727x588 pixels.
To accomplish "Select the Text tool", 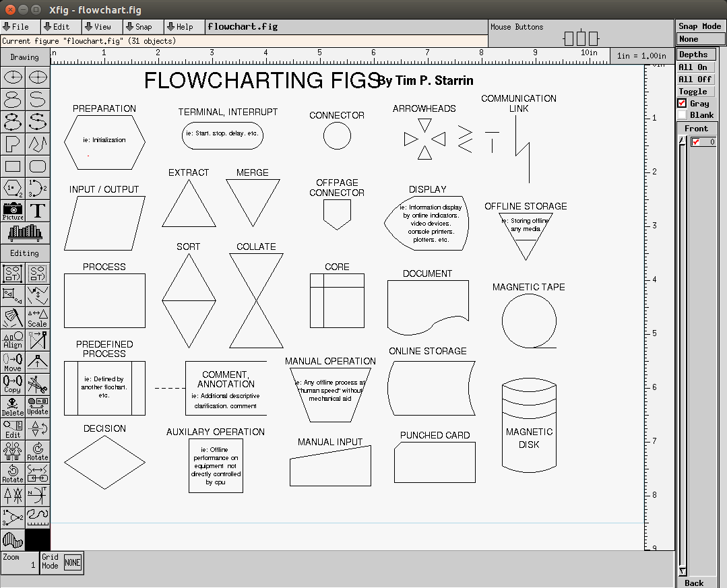I will [38, 210].
